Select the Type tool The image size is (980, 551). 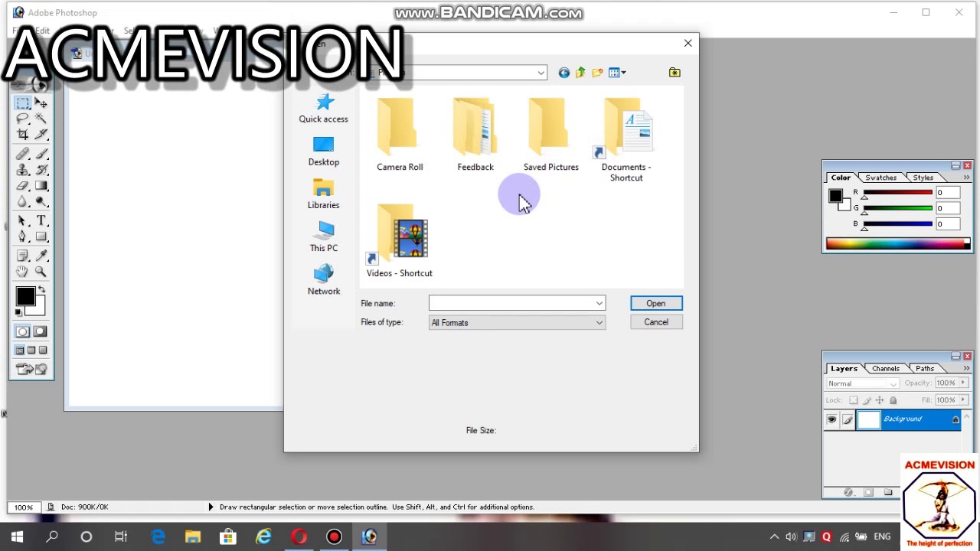coord(41,221)
